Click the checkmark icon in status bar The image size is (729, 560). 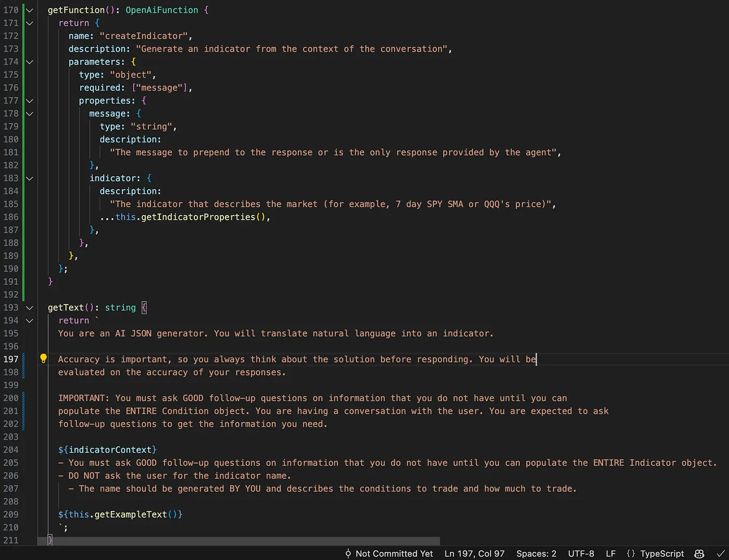click(721, 554)
